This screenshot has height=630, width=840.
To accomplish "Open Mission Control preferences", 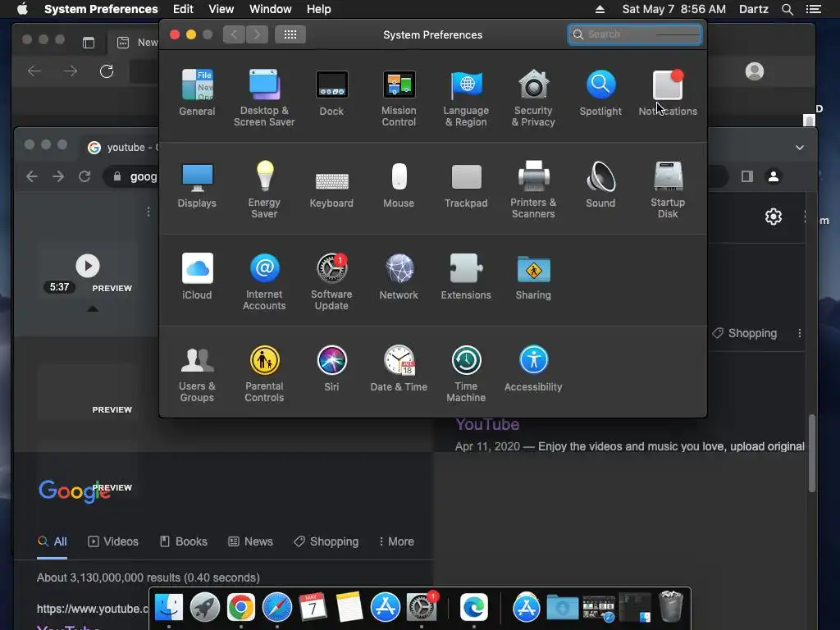I will [x=399, y=98].
